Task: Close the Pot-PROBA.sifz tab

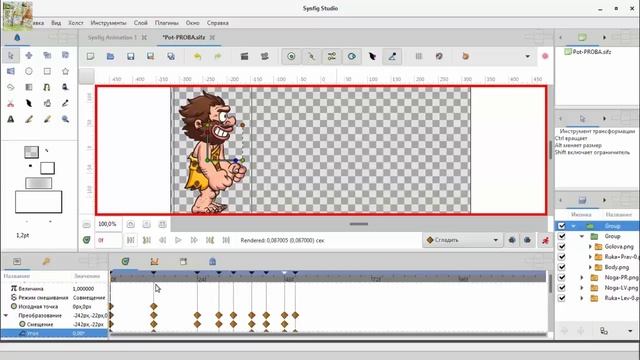Action: tap(212, 37)
